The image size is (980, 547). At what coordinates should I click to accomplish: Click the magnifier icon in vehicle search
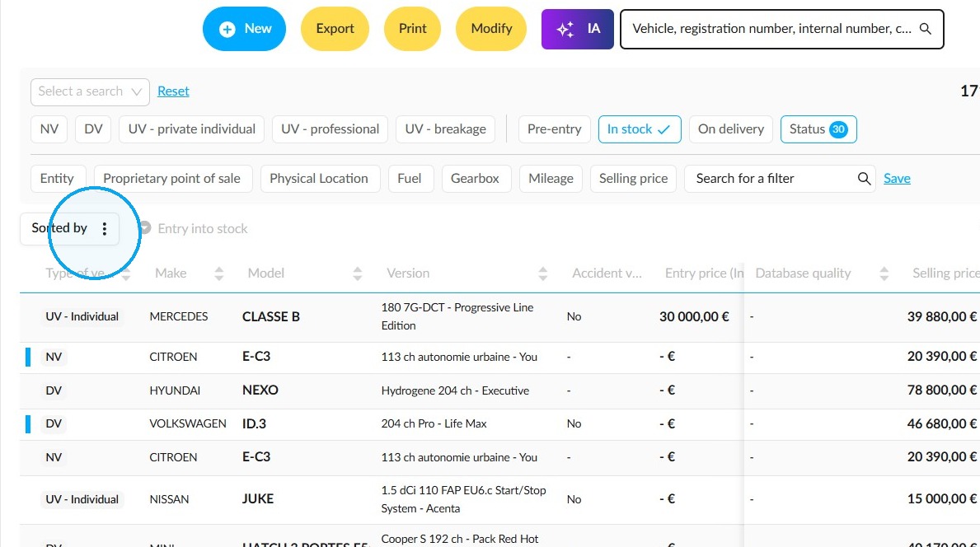[926, 29]
